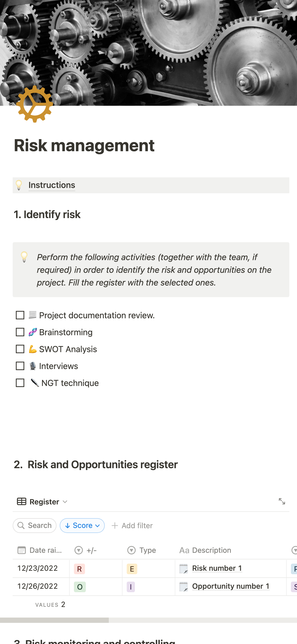Click the orange gear page icon
This screenshot has width=297, height=644.
35,104
